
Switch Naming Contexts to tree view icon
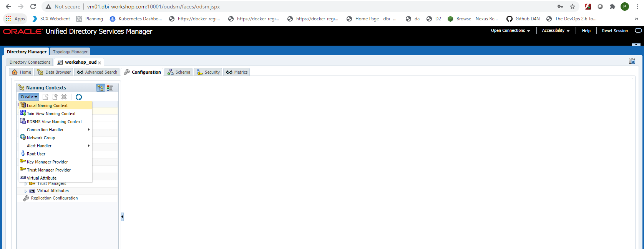tap(101, 88)
